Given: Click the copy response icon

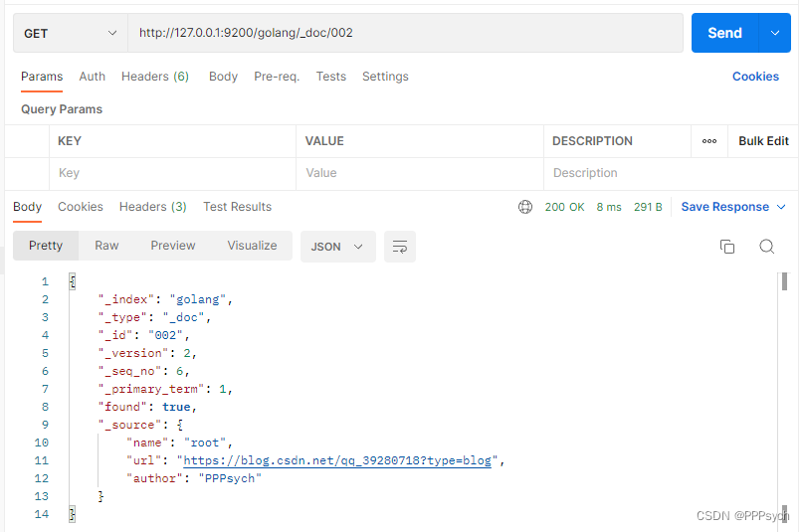Looking at the screenshot, I should [x=727, y=247].
